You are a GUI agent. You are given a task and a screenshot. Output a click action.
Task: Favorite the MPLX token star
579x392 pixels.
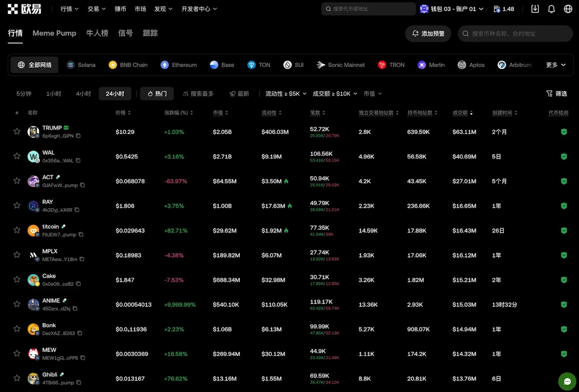(17, 255)
